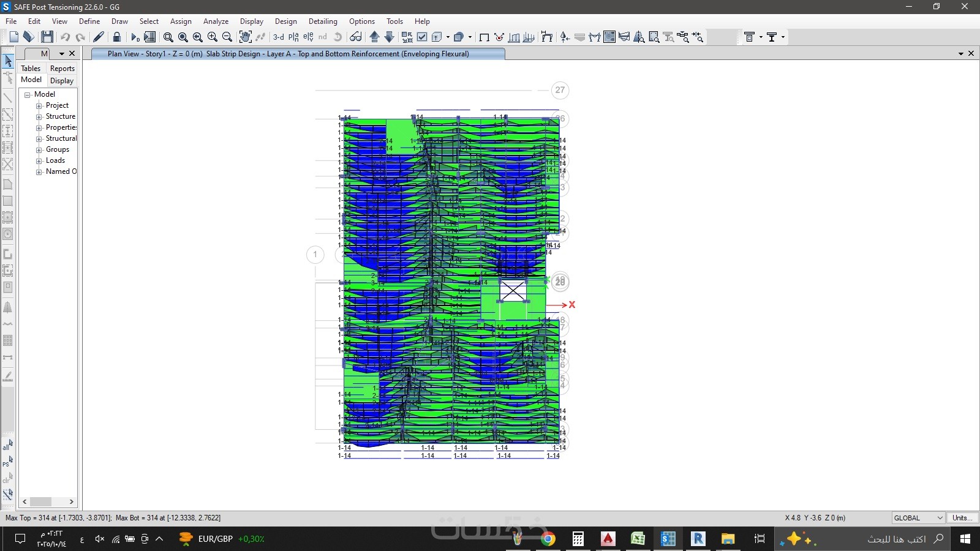
Task: Click the Units... button
Action: pyautogui.click(x=962, y=518)
